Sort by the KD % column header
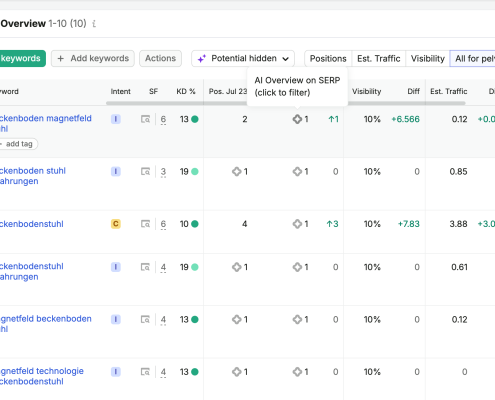Screen dimensions: 495x400 pos(186,91)
